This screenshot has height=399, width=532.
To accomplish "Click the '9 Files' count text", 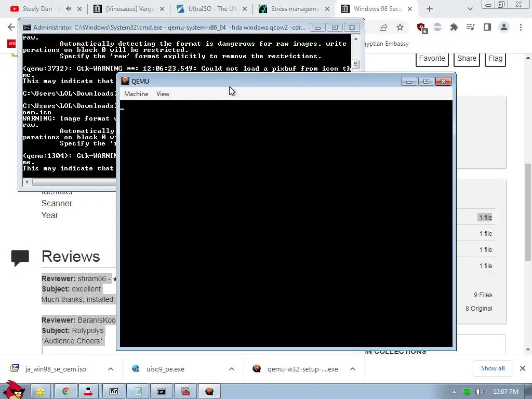I will pos(483,295).
